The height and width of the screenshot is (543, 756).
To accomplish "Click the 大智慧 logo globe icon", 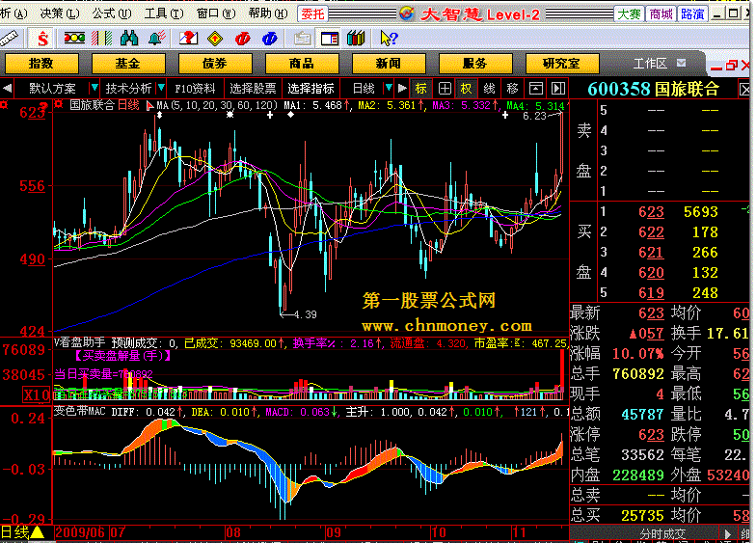I will [x=407, y=14].
